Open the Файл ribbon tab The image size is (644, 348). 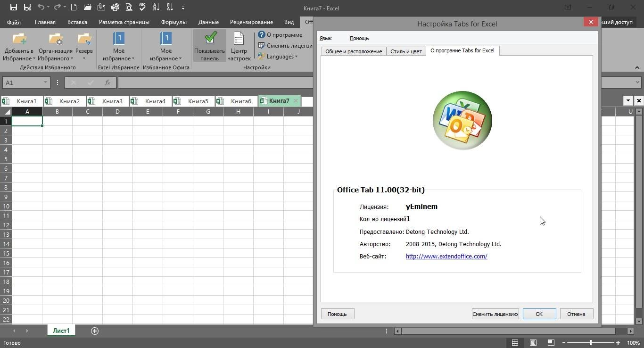(14, 22)
